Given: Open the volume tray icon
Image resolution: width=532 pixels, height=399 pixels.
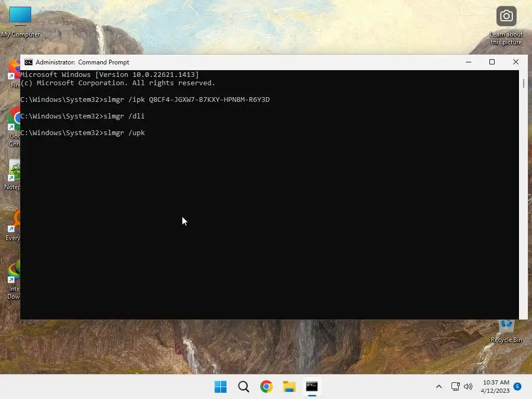Looking at the screenshot, I should point(468,387).
